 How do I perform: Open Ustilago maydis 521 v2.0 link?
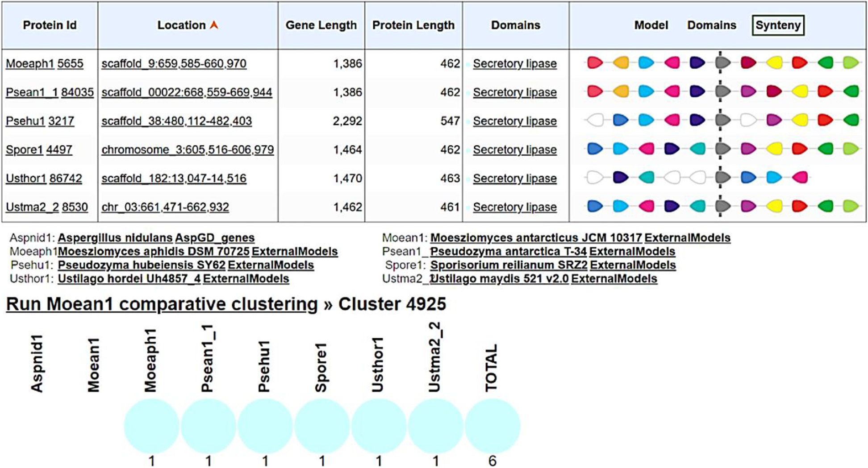point(500,279)
